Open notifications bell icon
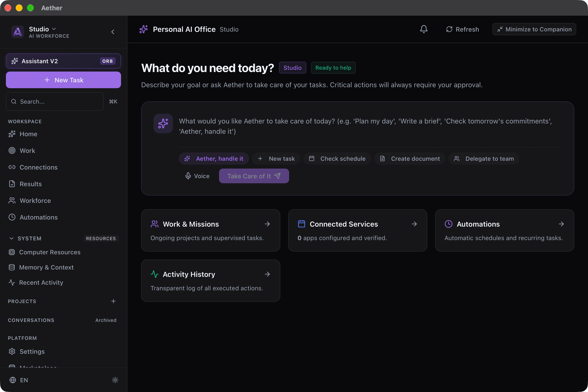The width and height of the screenshot is (588, 392). [x=424, y=29]
